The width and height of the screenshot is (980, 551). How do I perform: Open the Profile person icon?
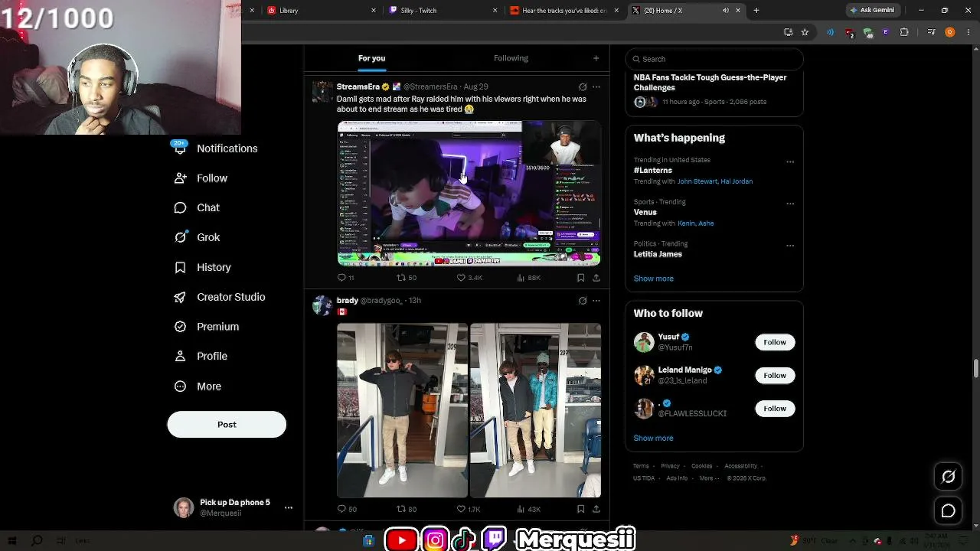[x=180, y=356]
